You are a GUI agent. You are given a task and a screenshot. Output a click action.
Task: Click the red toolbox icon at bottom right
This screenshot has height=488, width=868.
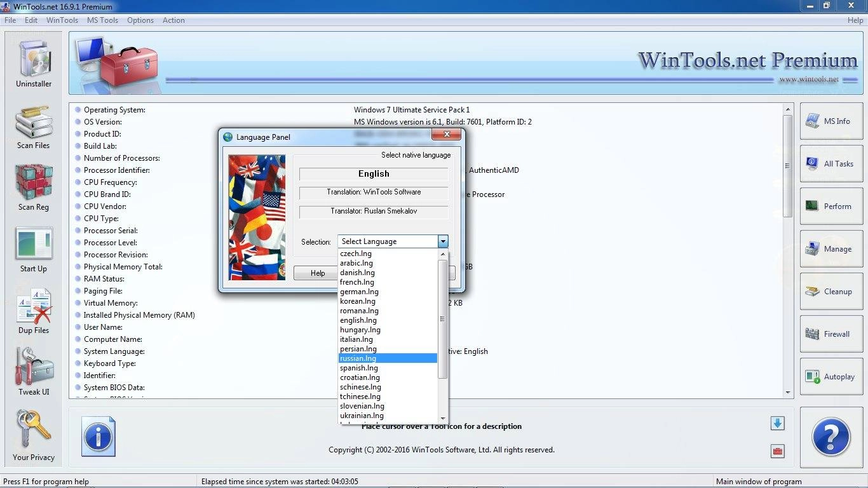point(778,452)
